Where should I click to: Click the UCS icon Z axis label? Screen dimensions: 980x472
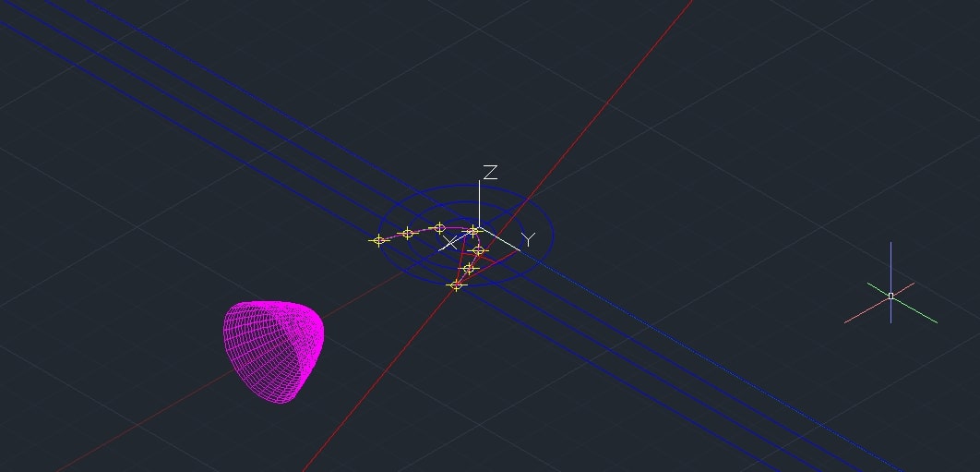tap(490, 173)
